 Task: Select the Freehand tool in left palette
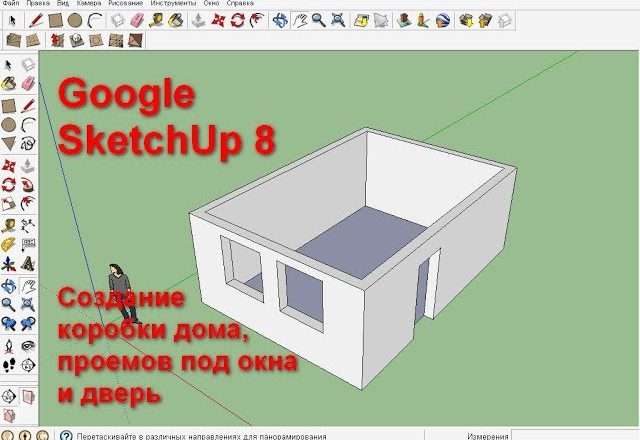pos(28,144)
